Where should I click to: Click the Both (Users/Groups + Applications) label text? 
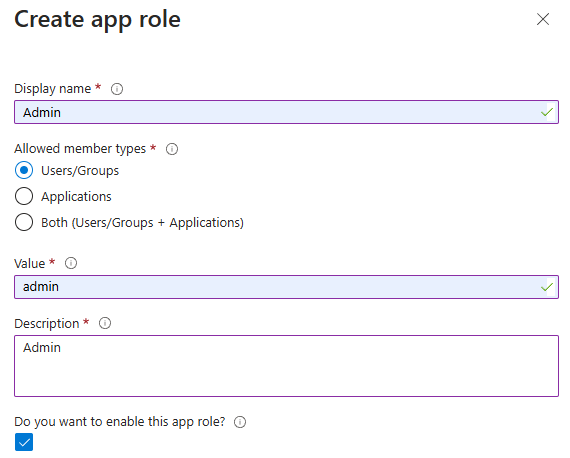tap(142, 222)
